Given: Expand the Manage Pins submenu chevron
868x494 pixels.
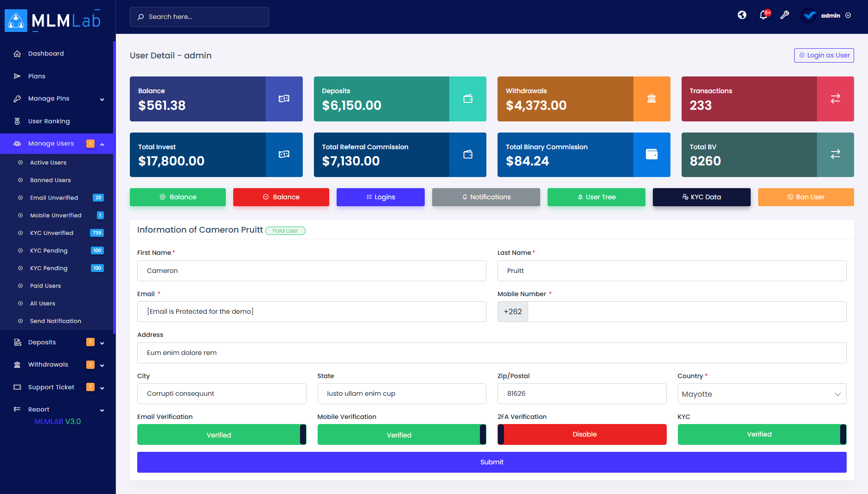Looking at the screenshot, I should click(x=102, y=99).
